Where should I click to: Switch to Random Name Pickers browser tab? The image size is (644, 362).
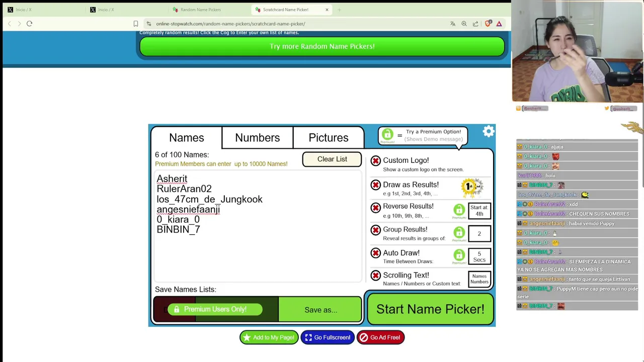pyautogui.click(x=209, y=10)
